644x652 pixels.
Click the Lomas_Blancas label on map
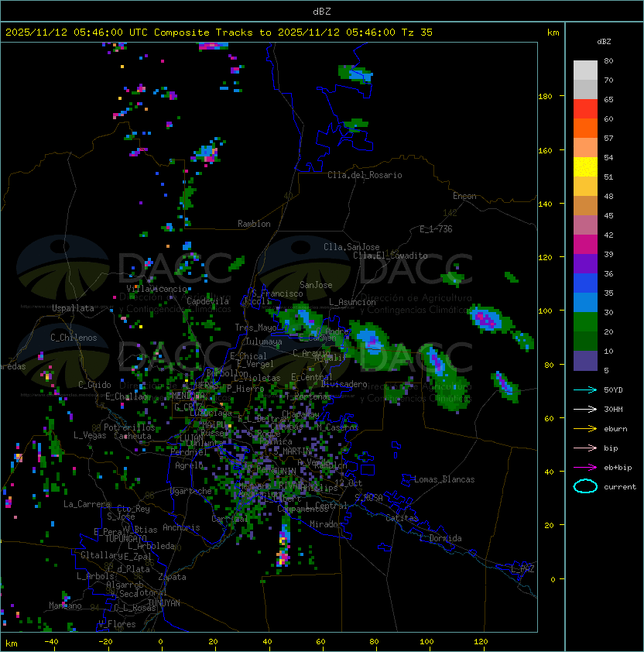pyautogui.click(x=444, y=479)
